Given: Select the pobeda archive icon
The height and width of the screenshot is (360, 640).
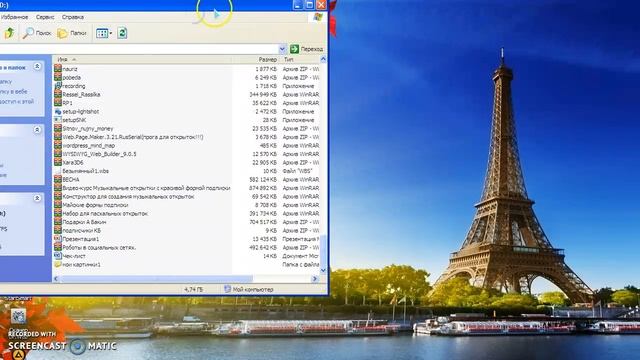Looking at the screenshot, I should [x=58, y=77].
